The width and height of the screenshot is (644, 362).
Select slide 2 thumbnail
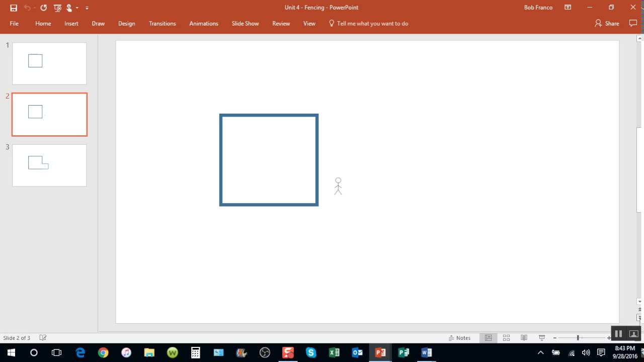[49, 115]
